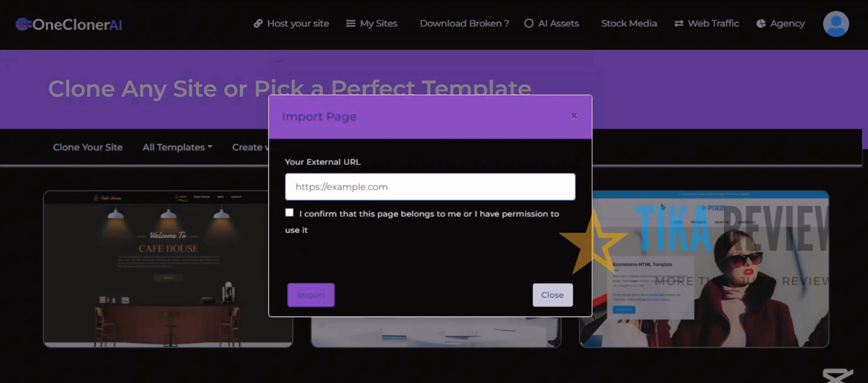The image size is (868, 383).
Task: Expand the All Templates dropdown
Action: click(x=177, y=147)
